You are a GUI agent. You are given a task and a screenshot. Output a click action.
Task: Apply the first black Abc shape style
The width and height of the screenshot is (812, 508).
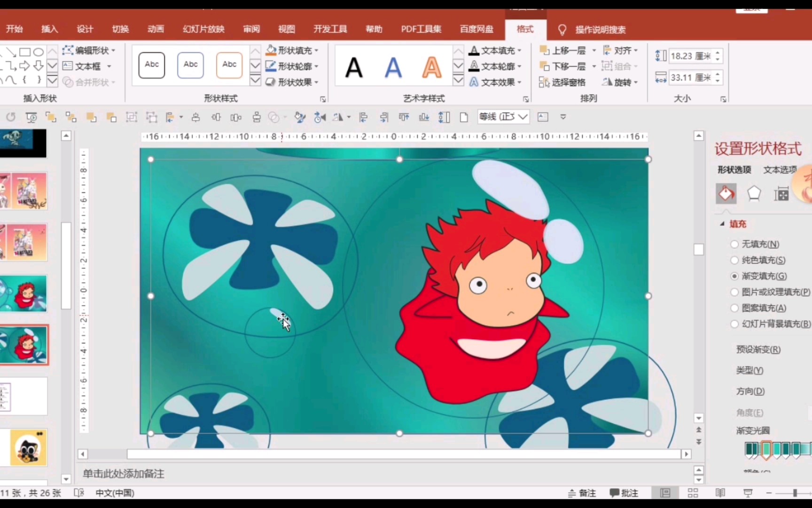tap(152, 65)
